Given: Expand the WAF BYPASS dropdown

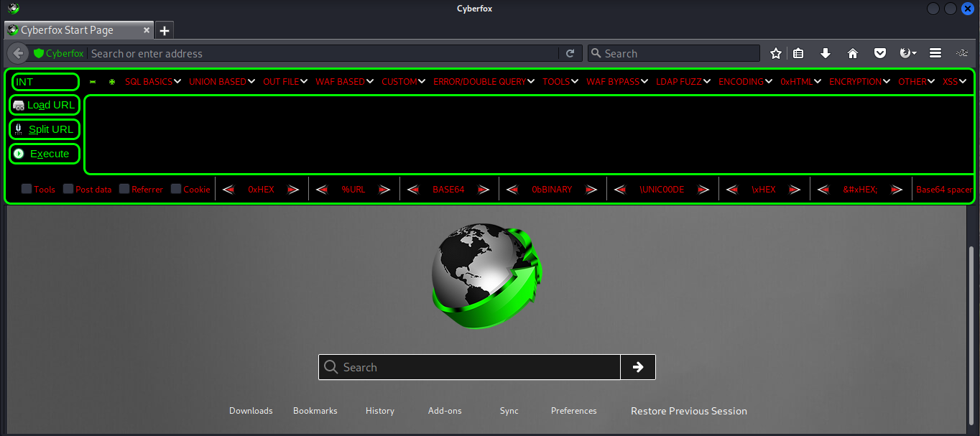Looking at the screenshot, I should coord(617,82).
